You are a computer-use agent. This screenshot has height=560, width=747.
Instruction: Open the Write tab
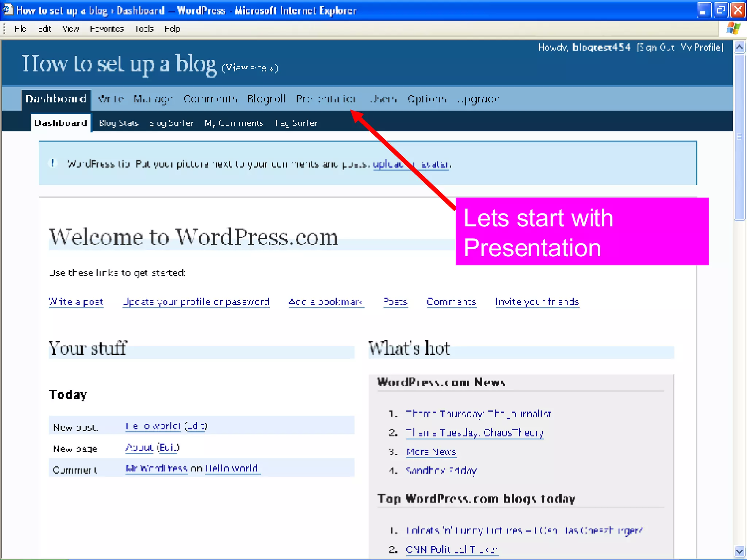click(x=111, y=99)
